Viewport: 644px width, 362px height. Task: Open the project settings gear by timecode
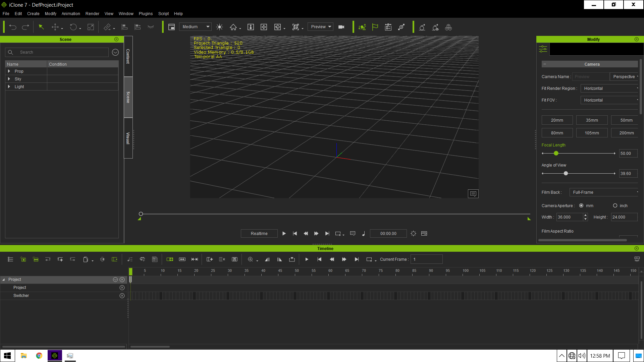414,234
